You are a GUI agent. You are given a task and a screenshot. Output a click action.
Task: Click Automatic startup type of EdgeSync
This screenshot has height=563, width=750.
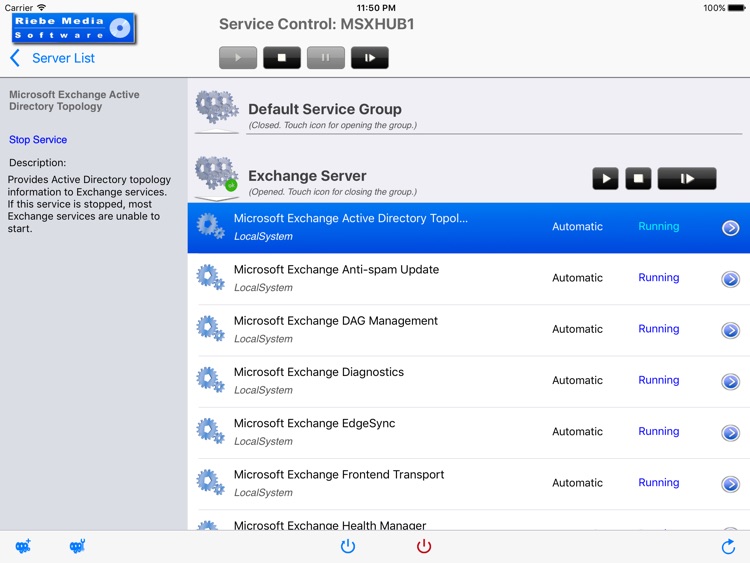pos(577,431)
